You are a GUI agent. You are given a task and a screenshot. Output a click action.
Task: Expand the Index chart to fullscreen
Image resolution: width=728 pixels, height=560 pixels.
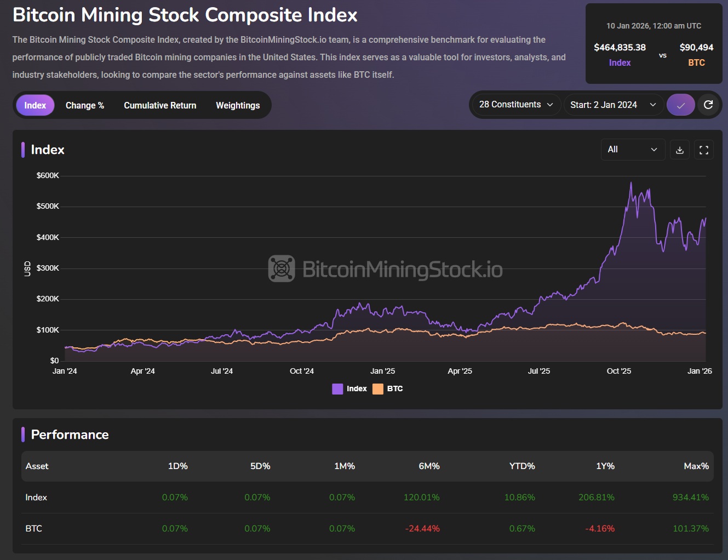(704, 150)
